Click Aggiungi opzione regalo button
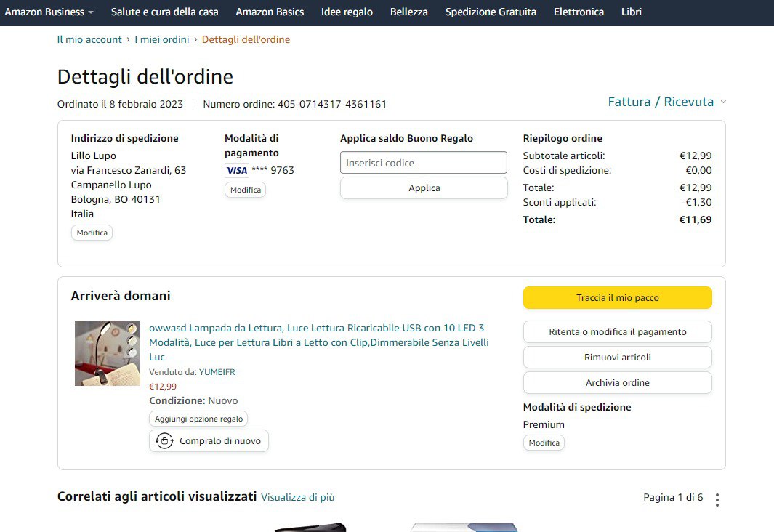Screen dimensions: 774x532 click(198, 419)
